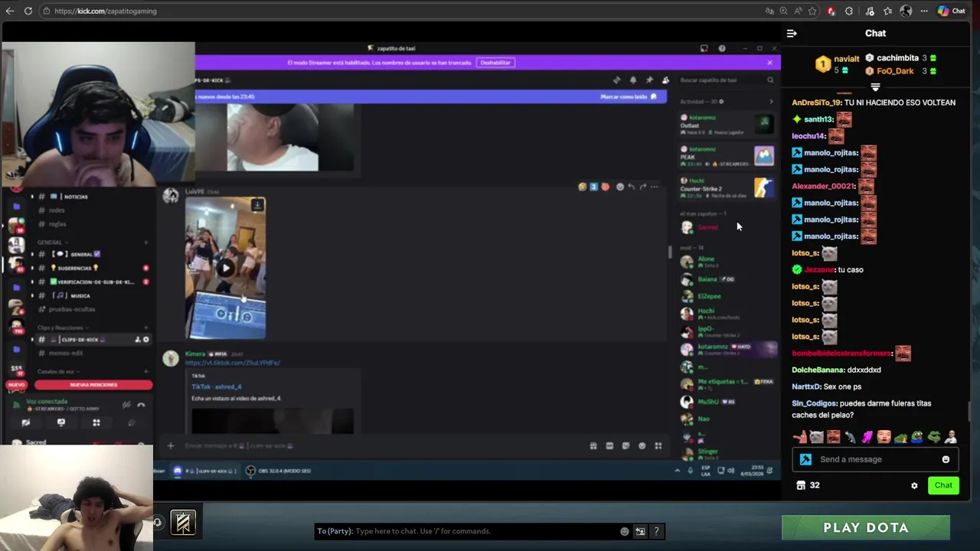The width and height of the screenshot is (980, 551).
Task: Click username AnDreSiTo_19 in chat
Action: click(x=816, y=103)
